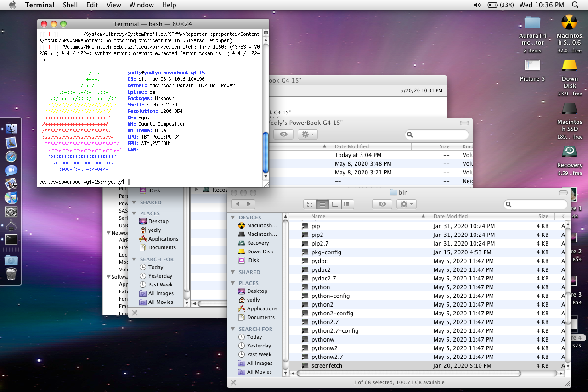Open Finder from the Dock
The image size is (588, 392).
(x=11, y=129)
